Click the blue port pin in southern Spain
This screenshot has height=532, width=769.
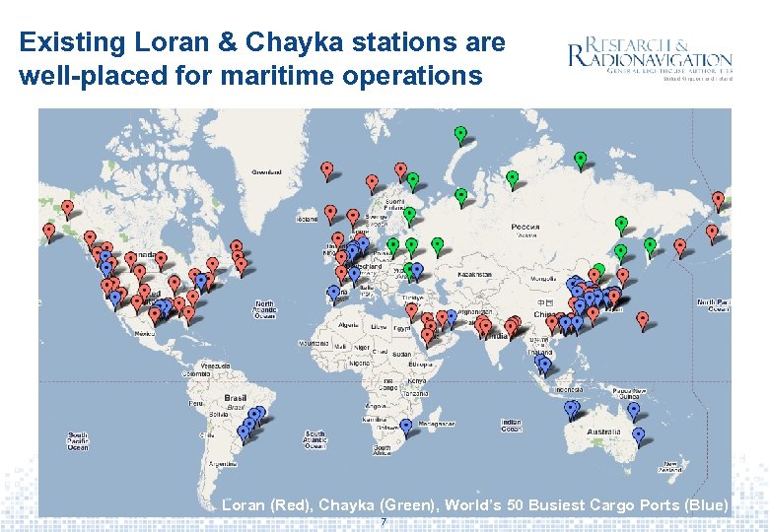click(334, 295)
